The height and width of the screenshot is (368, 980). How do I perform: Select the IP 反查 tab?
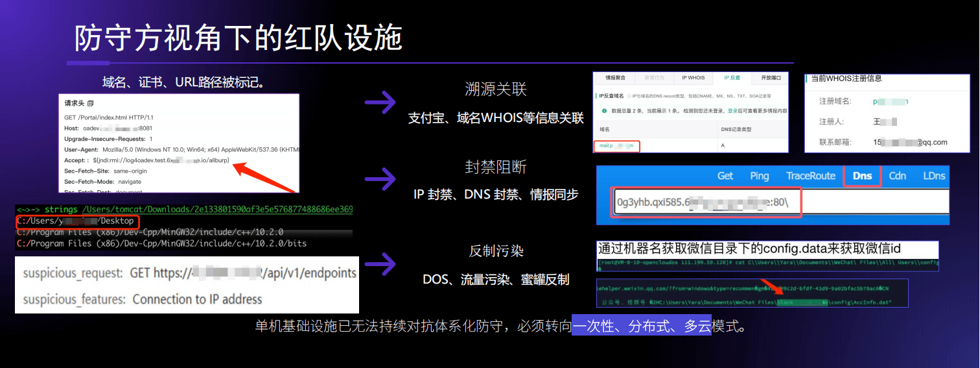[732, 78]
